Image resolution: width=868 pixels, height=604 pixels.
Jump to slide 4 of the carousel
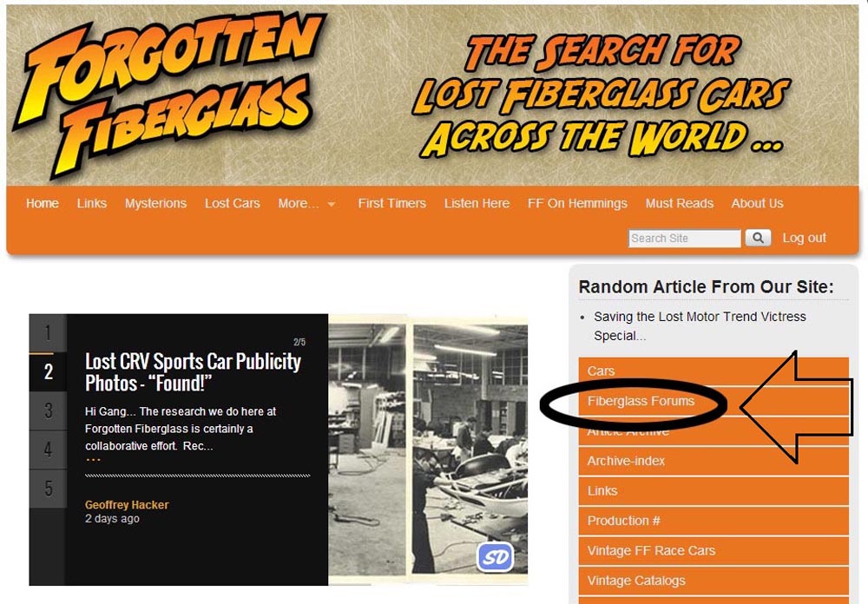48,450
